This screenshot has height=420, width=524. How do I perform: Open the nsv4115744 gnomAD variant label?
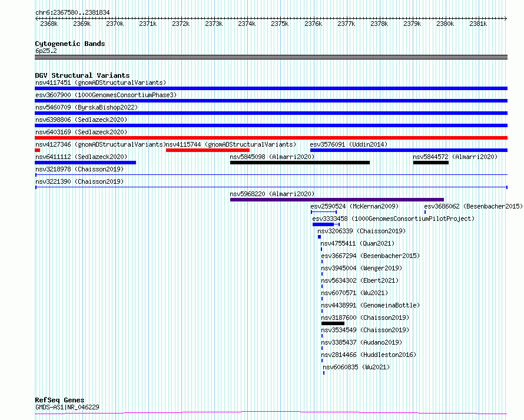[231, 144]
